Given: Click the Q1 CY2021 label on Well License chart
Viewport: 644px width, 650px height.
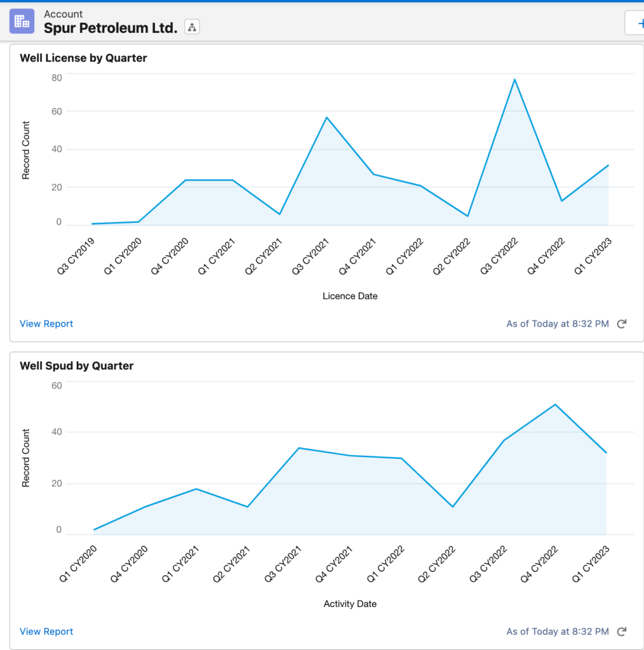Looking at the screenshot, I should click(x=217, y=256).
